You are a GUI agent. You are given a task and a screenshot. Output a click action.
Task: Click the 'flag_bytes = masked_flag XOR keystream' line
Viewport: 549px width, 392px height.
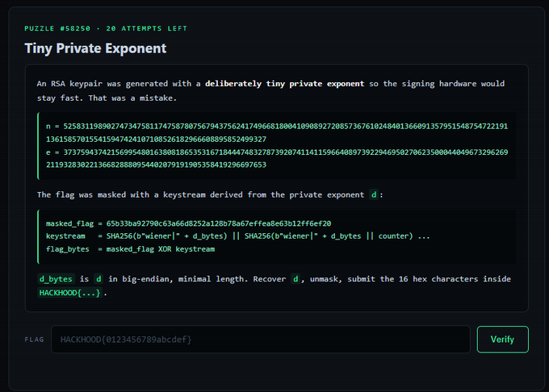point(130,249)
